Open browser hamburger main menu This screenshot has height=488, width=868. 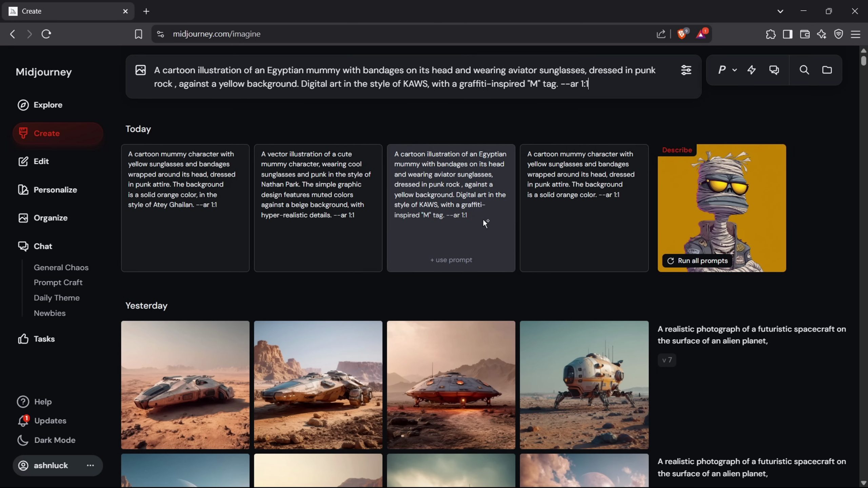(855, 34)
